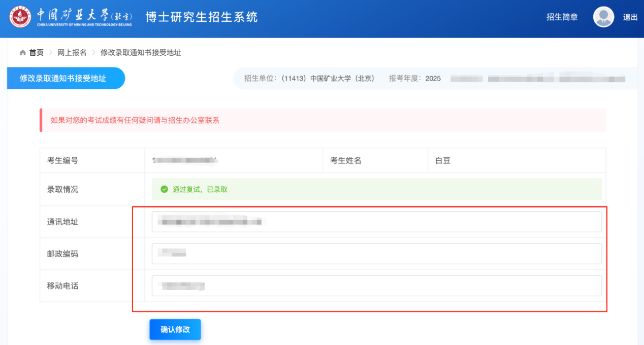Click the user avatar icon
The height and width of the screenshot is (345, 644).
[x=603, y=17]
